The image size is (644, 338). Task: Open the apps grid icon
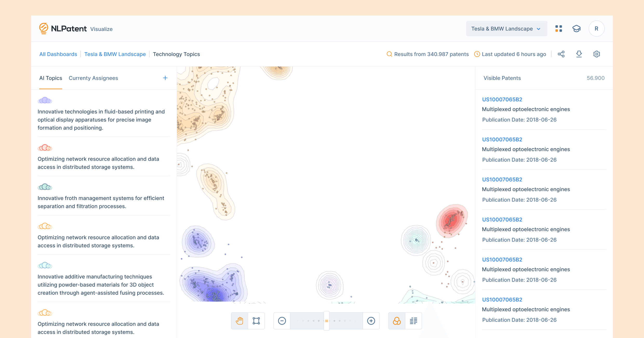[x=558, y=28]
